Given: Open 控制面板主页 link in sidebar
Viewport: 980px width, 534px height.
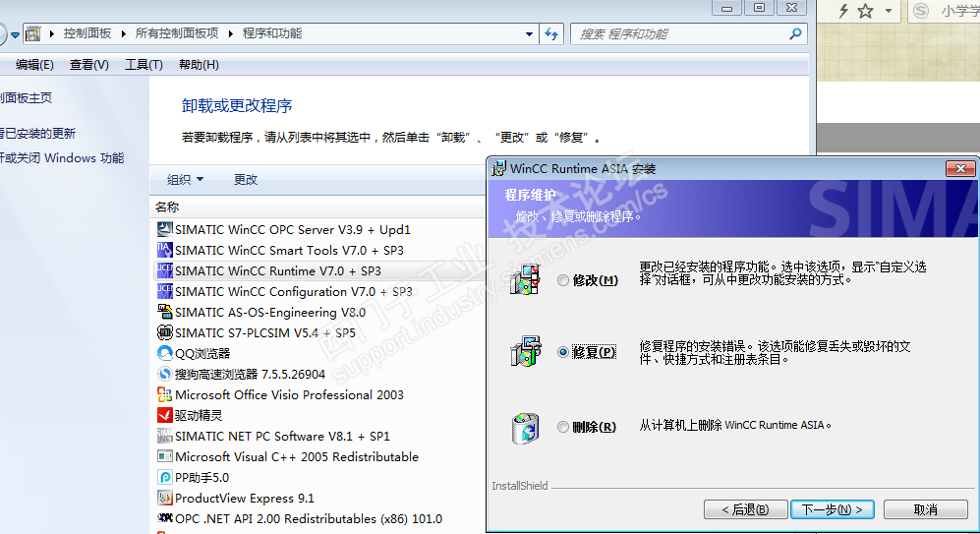Looking at the screenshot, I should [26, 97].
